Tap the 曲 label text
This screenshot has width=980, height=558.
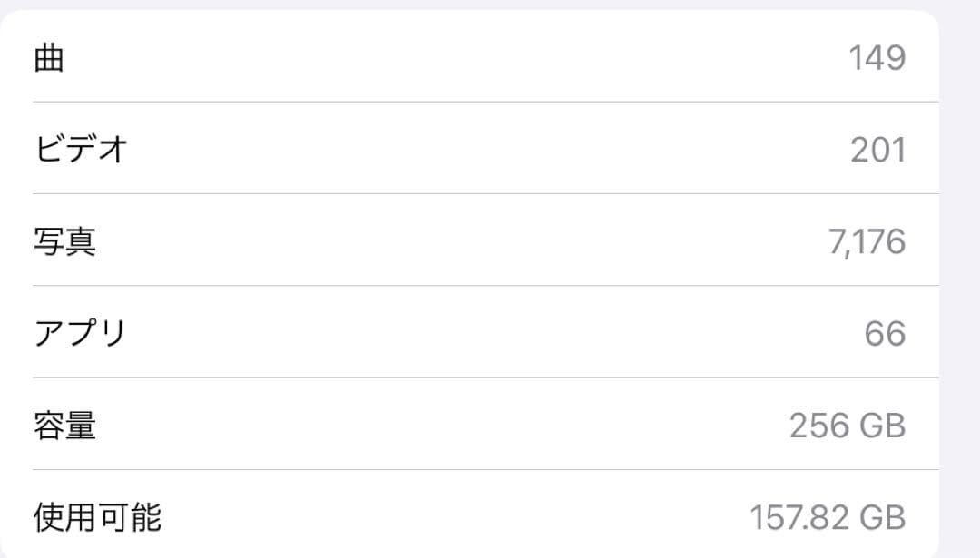[47, 56]
